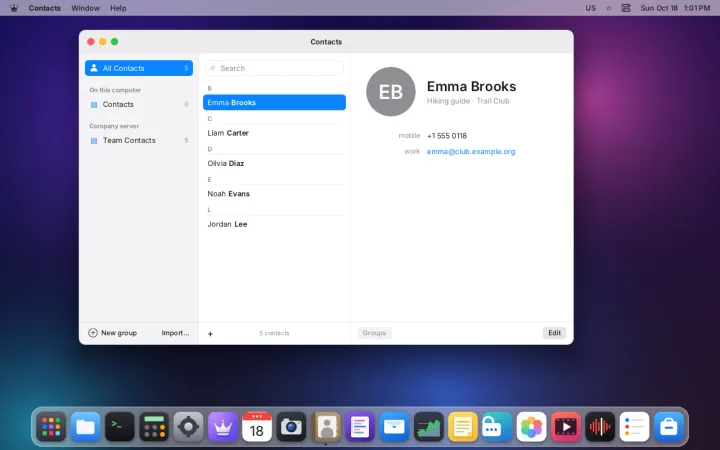Select Jordan Lee in contact list
Viewport: 720px width, 450px height.
pyautogui.click(x=274, y=224)
